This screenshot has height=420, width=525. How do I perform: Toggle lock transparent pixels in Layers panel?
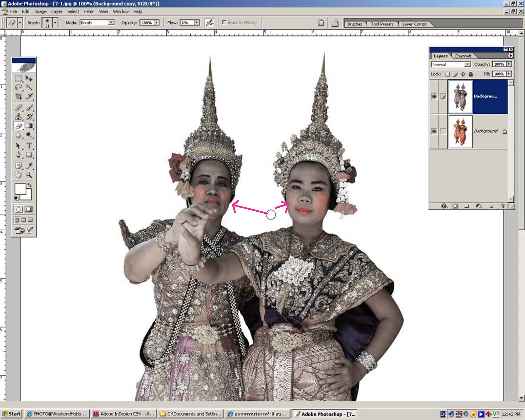447,74
